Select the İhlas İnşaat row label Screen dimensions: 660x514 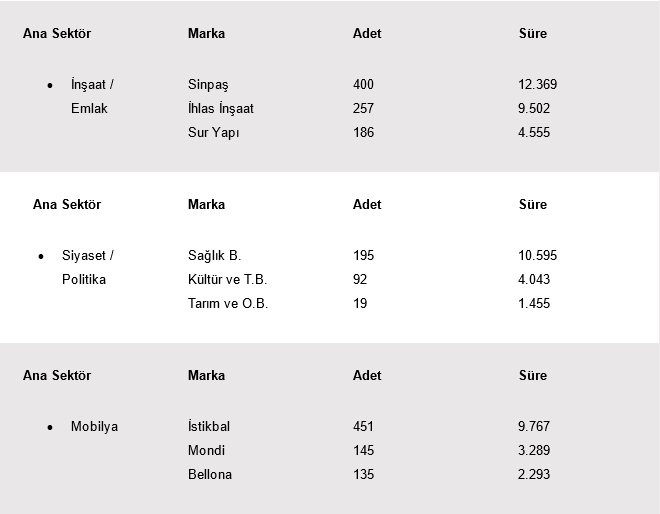tap(220, 109)
